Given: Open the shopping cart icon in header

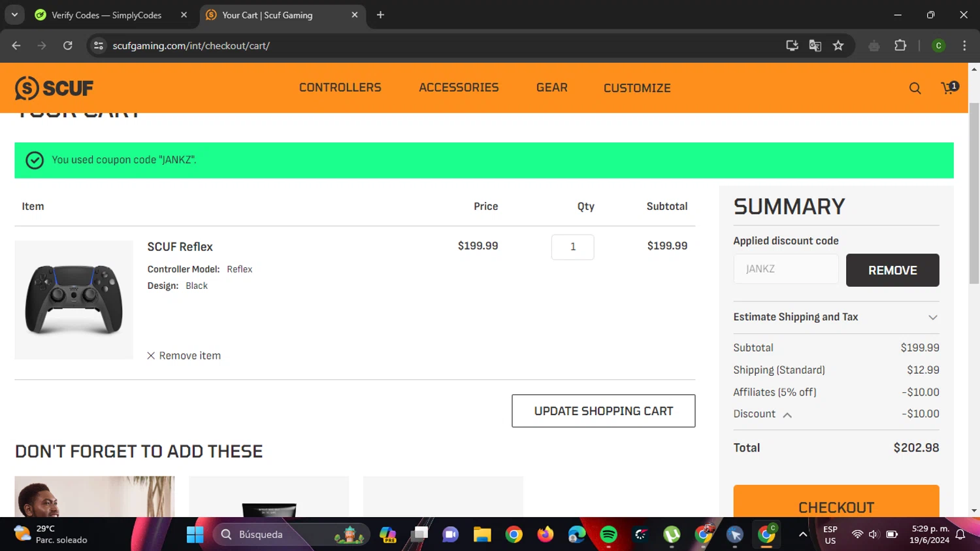Looking at the screenshot, I should [949, 88].
